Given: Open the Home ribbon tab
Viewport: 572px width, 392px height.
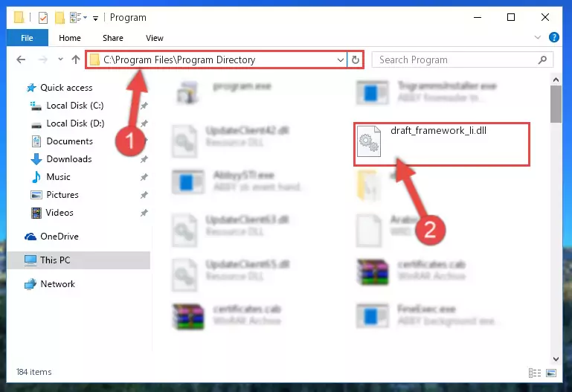Looking at the screenshot, I should click(70, 38).
